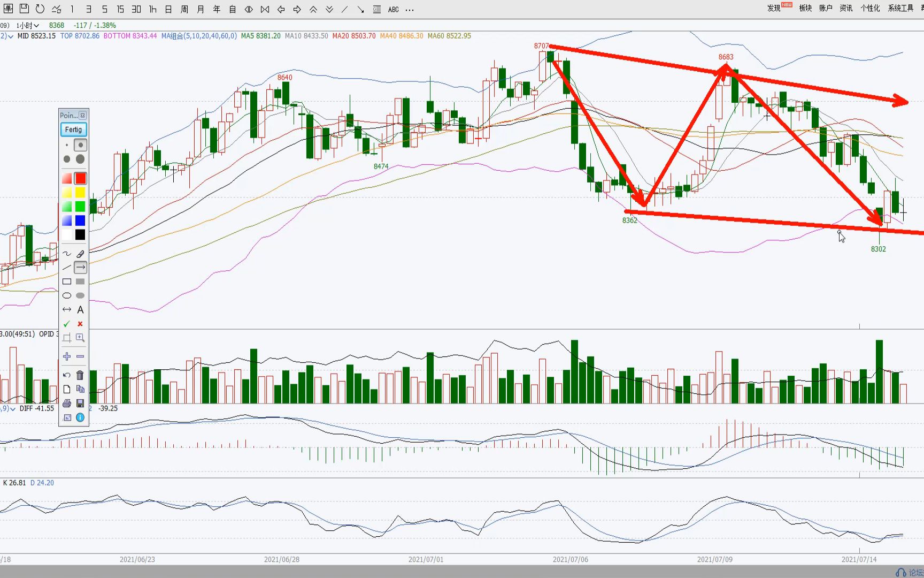Click the compress horizontally icon
The image size is (924, 578).
click(x=265, y=9)
